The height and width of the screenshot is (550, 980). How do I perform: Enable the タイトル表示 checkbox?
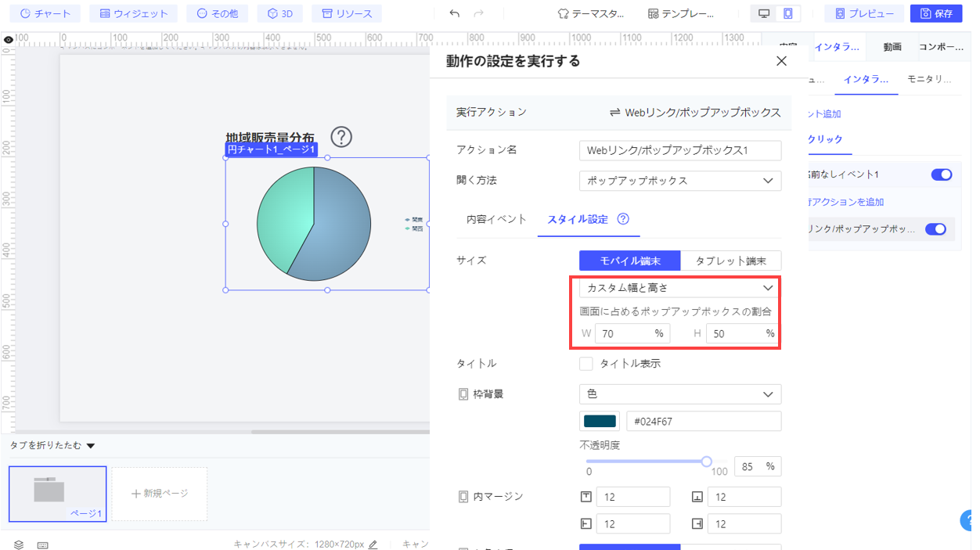pos(585,364)
